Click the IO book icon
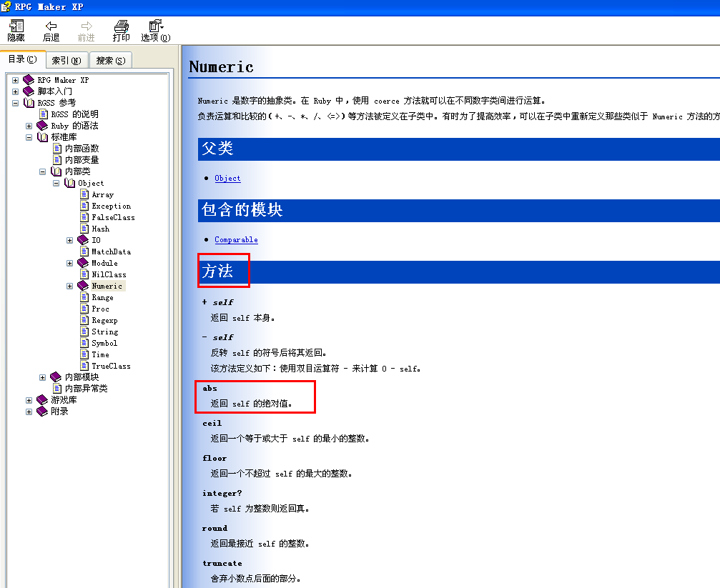This screenshot has width=720, height=588. click(83, 239)
